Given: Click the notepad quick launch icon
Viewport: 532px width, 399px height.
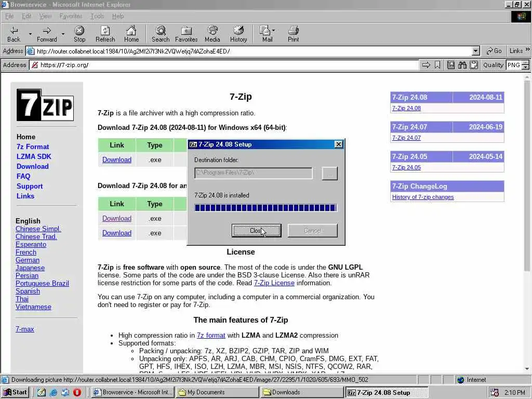Looking at the screenshot, I should (42, 392).
